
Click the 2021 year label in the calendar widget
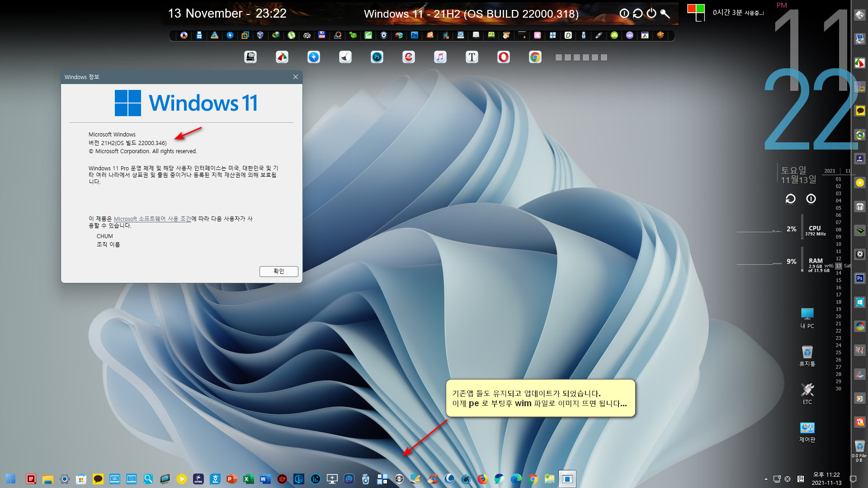[830, 171]
